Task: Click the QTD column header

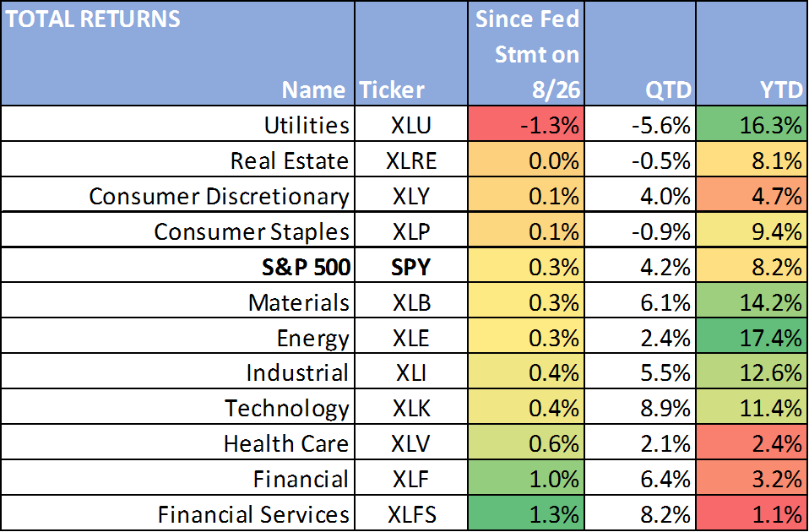Action: pyautogui.click(x=640, y=54)
